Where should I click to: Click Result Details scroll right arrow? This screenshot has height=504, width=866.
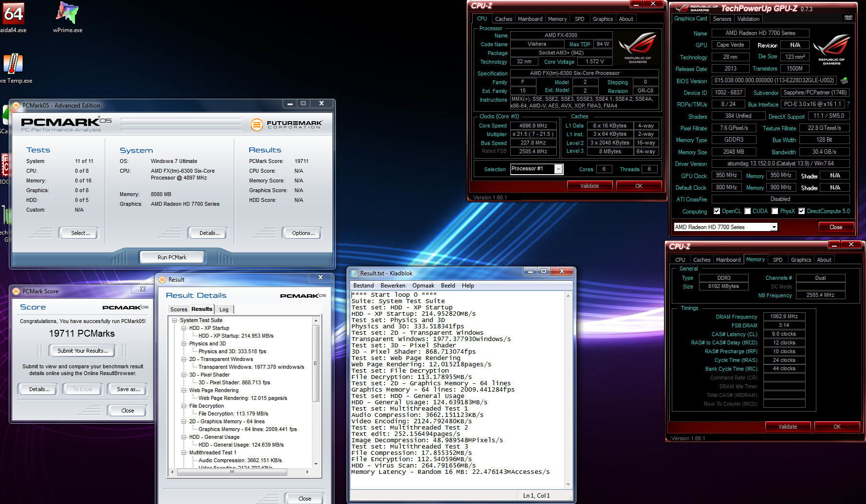click(307, 472)
